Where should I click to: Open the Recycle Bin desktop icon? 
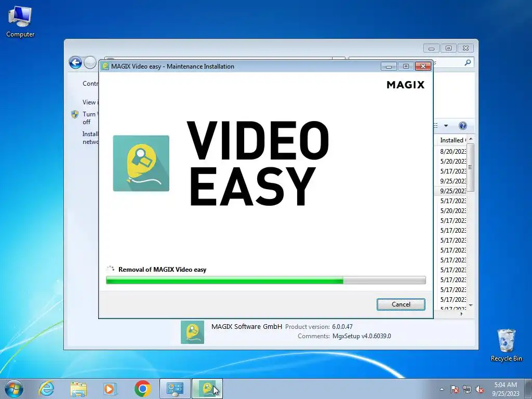(506, 345)
